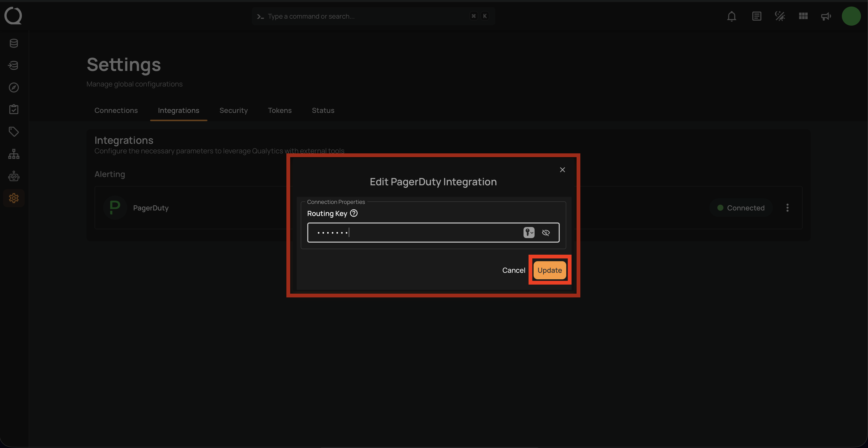Switch to the Connections tab
The image size is (868, 448).
coord(116,110)
